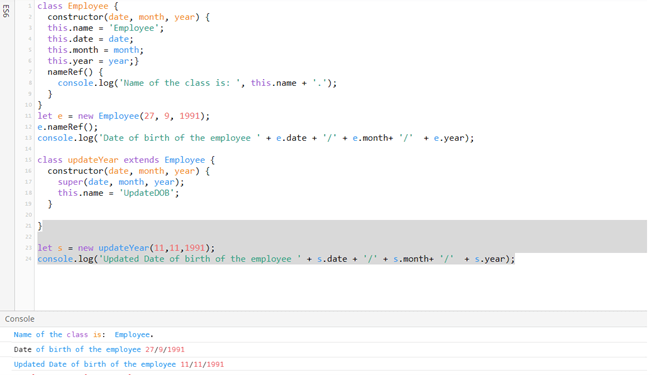Click the "console.log('Updated Date of birth" line 24
Image resolution: width=652 pixels, height=375 pixels.
click(x=276, y=259)
